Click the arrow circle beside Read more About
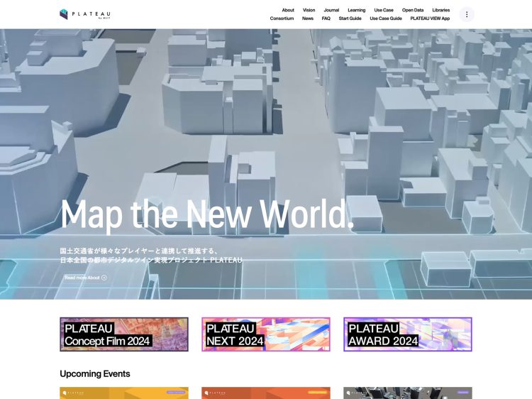Screen dimensions: 532x399 (x=104, y=278)
